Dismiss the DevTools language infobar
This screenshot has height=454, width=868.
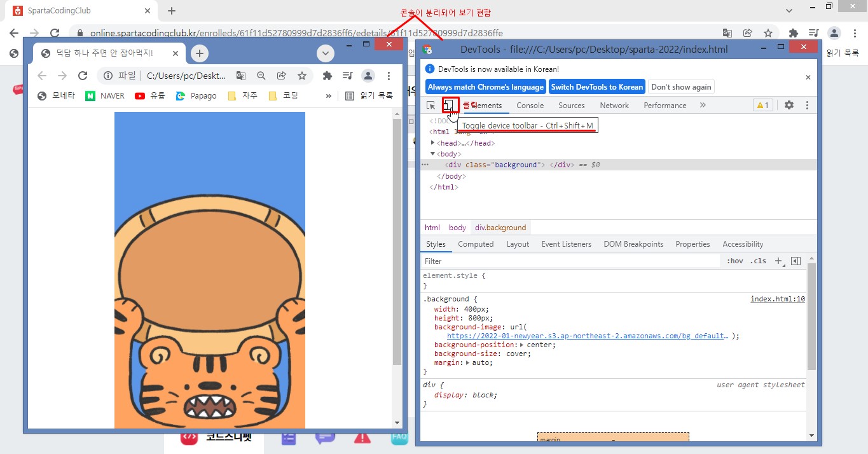808,77
